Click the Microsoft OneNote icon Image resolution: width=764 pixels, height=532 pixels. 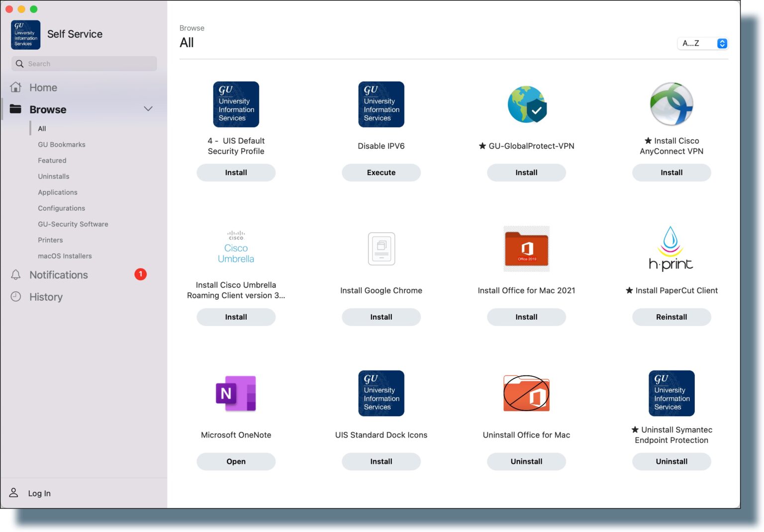[236, 393]
